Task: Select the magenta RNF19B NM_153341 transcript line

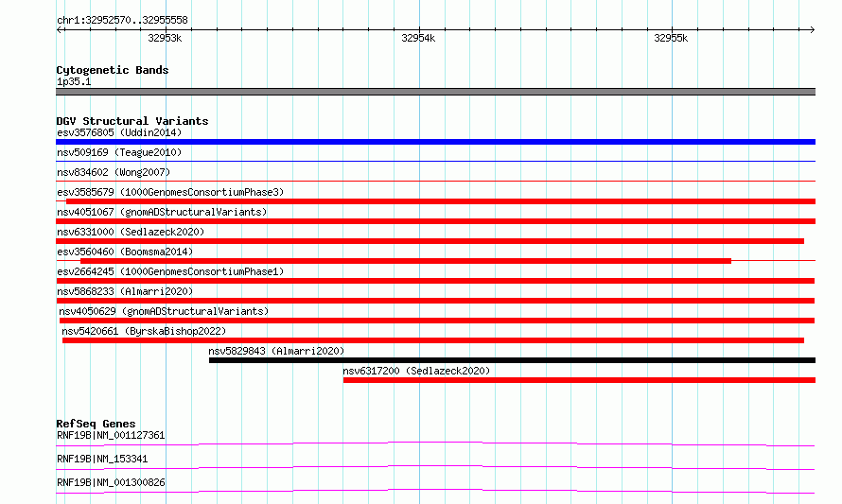Action: tap(435, 467)
